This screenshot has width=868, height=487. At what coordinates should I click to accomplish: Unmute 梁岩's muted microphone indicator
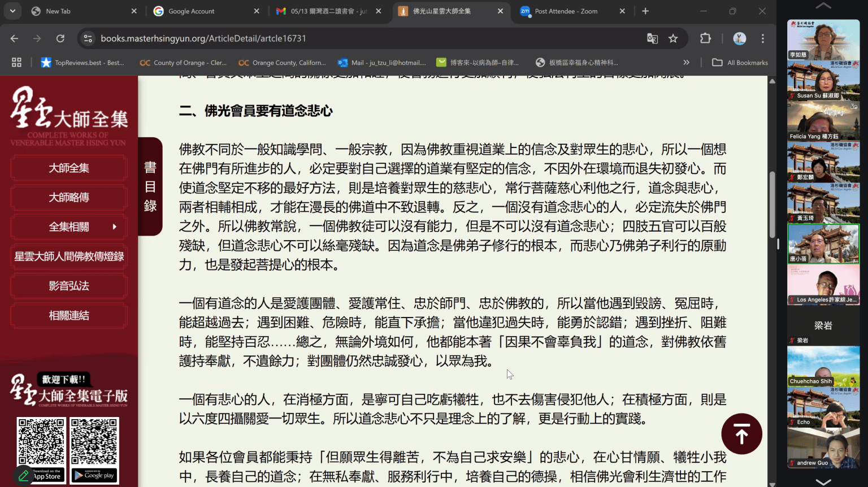tap(791, 340)
